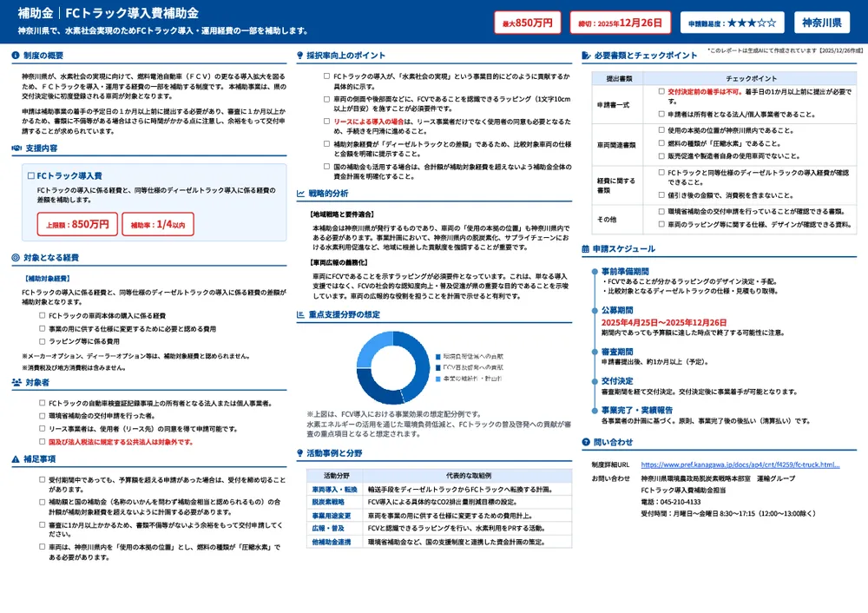
Task: Select the 重点支援分野の想定 graph icon
Action: tap(300, 314)
